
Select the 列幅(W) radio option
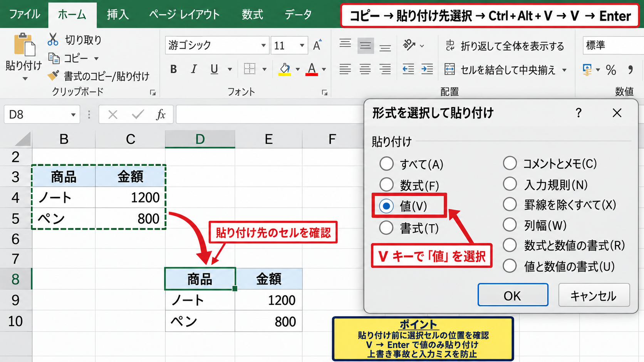point(510,225)
